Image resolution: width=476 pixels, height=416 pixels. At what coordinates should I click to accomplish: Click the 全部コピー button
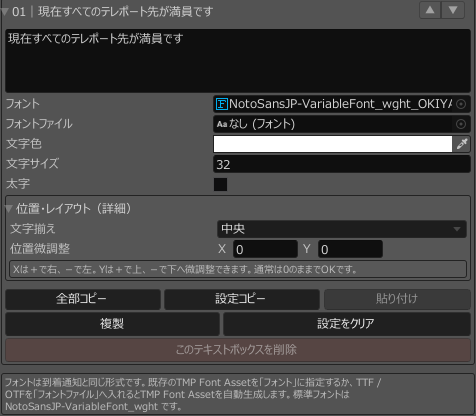83,299
